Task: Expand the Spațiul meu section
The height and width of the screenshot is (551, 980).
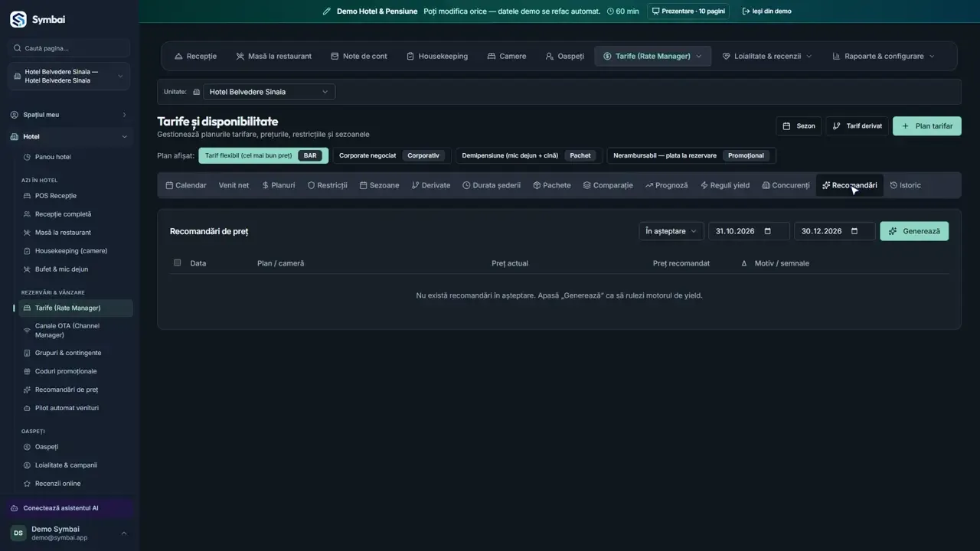Action: [69, 115]
